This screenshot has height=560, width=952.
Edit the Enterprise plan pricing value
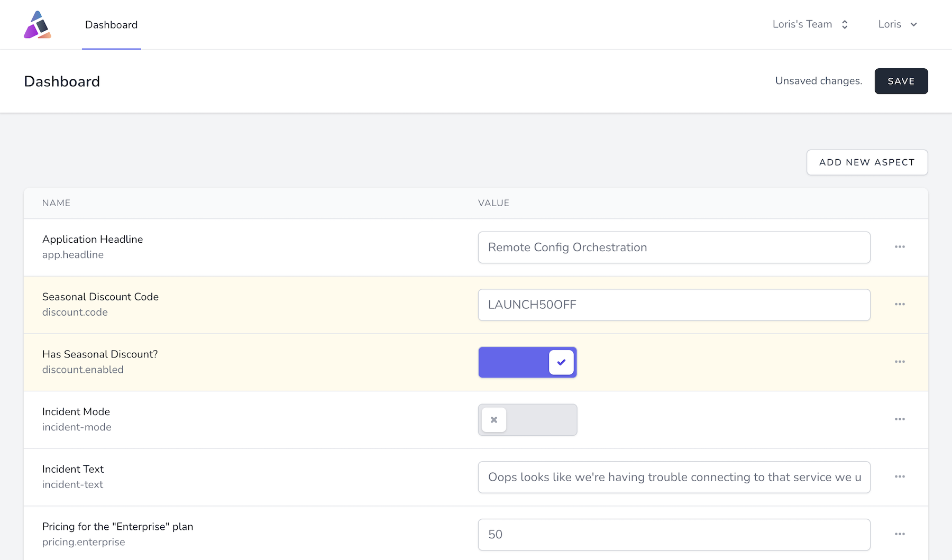(x=674, y=535)
